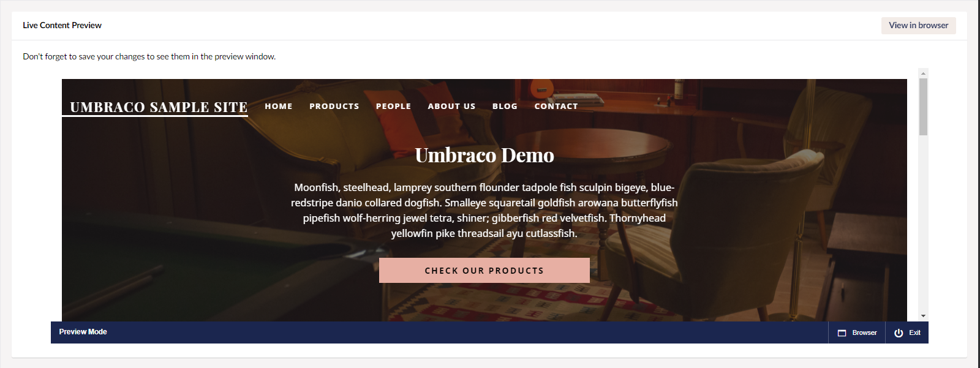This screenshot has width=980, height=368.
Task: Click the Browser text in bottom bar
Action: (864, 333)
